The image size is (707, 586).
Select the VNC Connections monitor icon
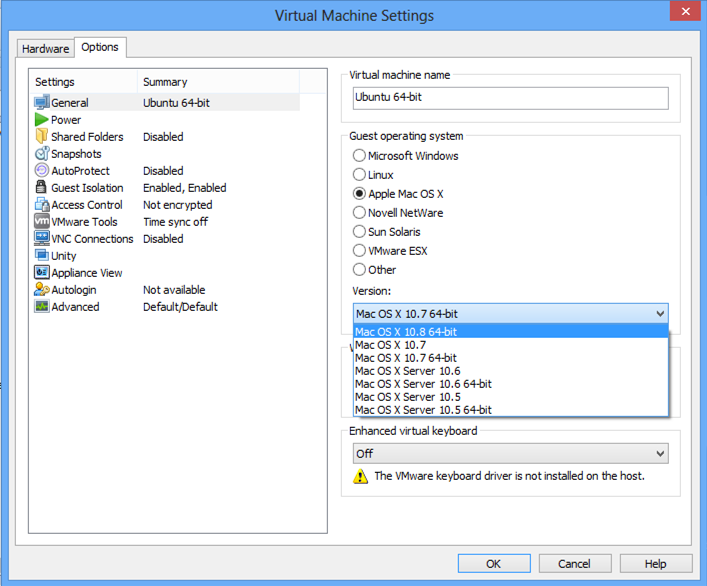coord(42,238)
